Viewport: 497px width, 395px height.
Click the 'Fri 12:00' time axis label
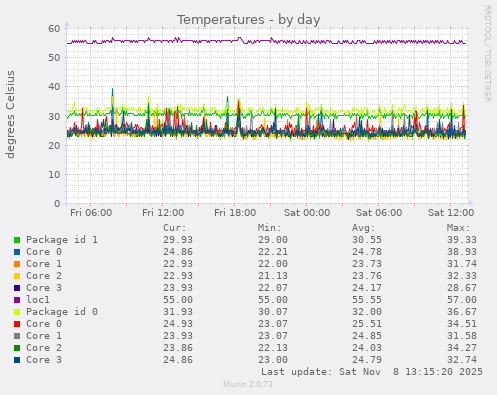[x=163, y=213]
